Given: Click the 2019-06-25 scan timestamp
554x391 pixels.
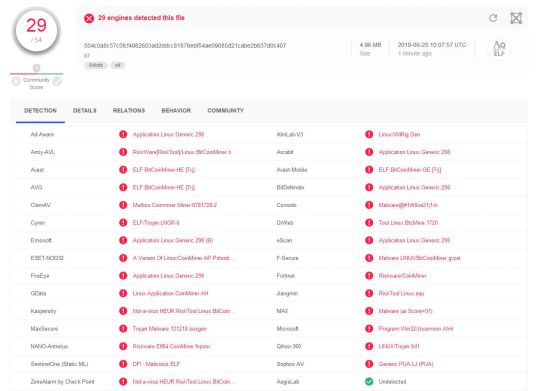Looking at the screenshot, I should coord(432,45).
